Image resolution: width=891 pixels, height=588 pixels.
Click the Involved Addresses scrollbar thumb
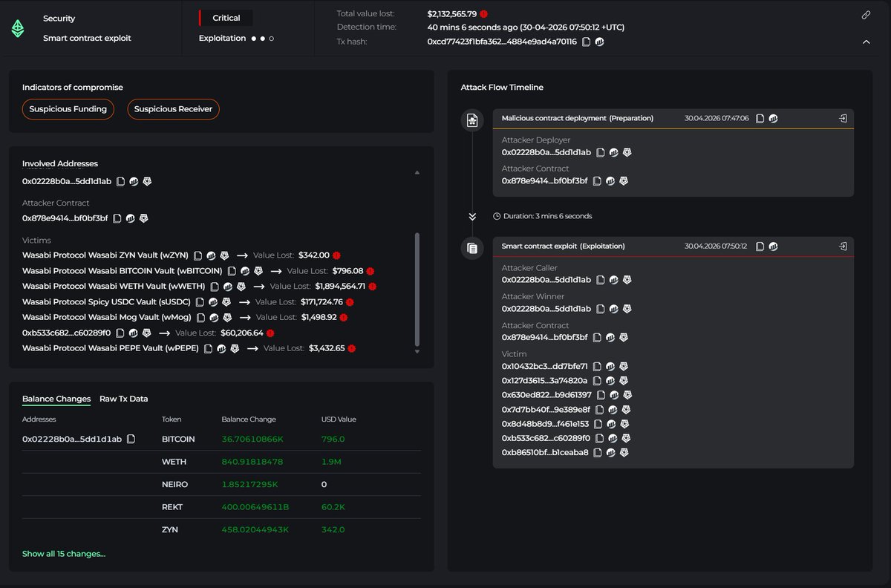pyautogui.click(x=417, y=288)
